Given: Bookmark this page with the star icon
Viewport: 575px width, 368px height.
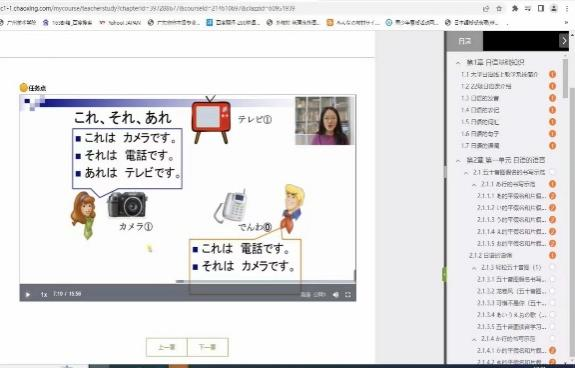Looking at the screenshot, I should [x=499, y=8].
